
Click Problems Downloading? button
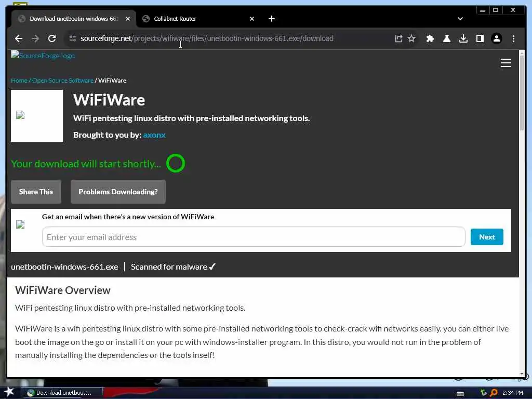point(118,192)
